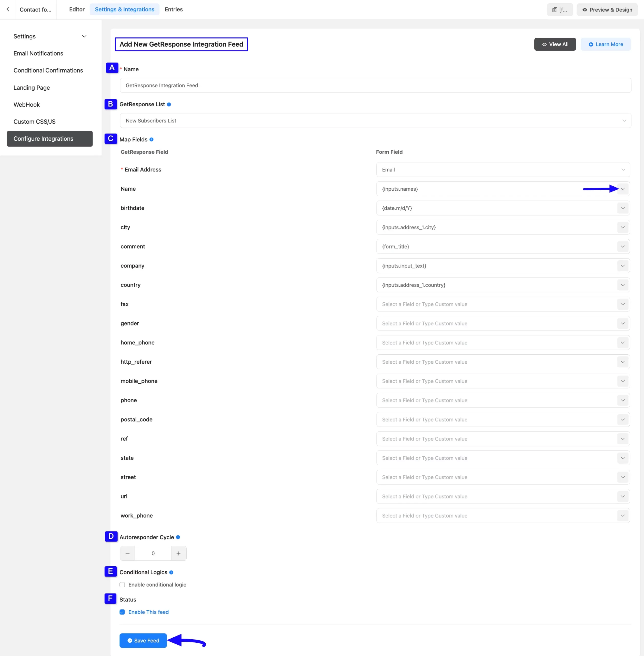Viewport: 644px width, 656px height.
Task: Open shortcode dropdown for comment field
Action: tap(622, 247)
